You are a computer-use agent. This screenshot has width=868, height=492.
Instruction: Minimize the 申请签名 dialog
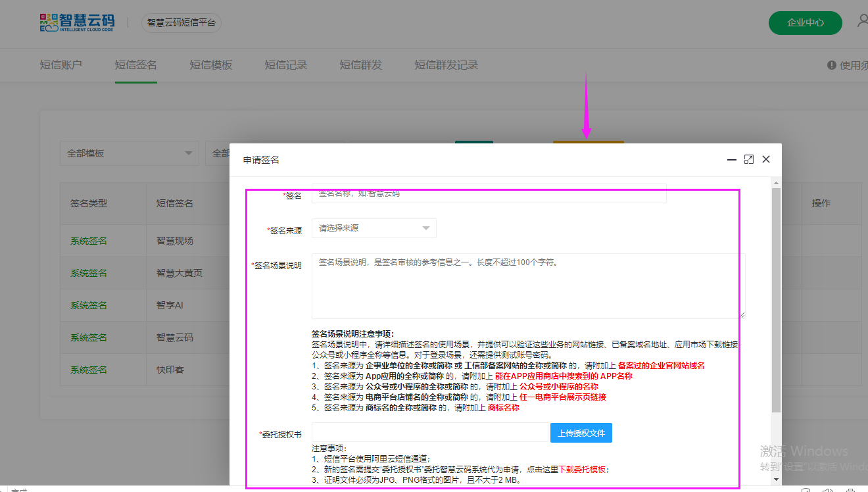click(x=731, y=160)
